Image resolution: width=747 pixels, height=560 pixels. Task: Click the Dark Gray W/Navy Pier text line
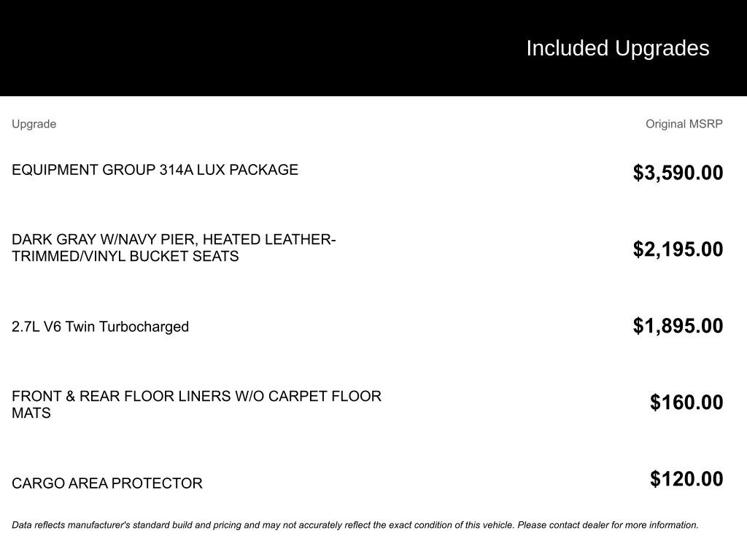[x=174, y=240]
